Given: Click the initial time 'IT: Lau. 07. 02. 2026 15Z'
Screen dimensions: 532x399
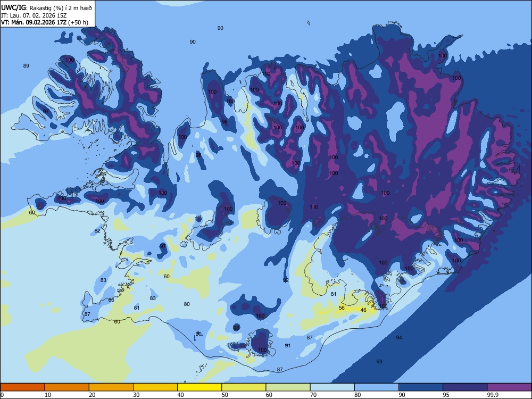Looking at the screenshot, I should 34,15.
